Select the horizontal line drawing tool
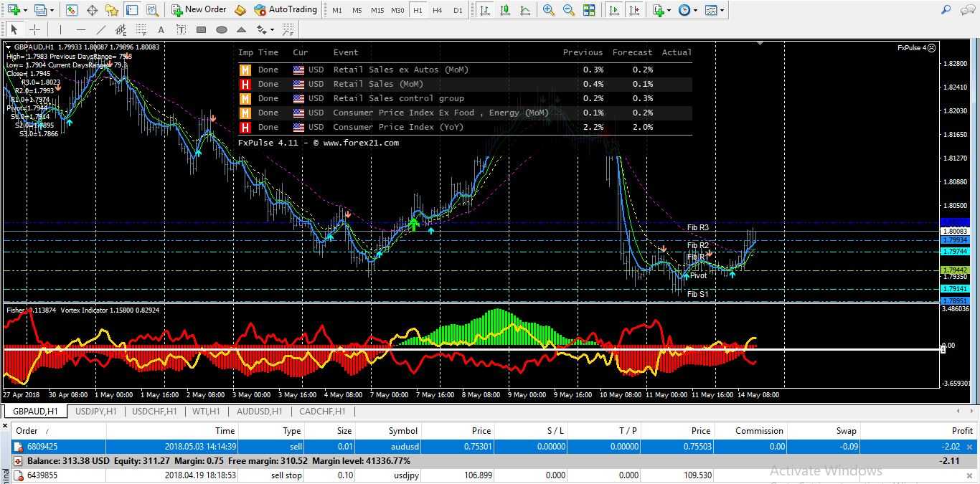The width and height of the screenshot is (980, 484). pos(81,29)
